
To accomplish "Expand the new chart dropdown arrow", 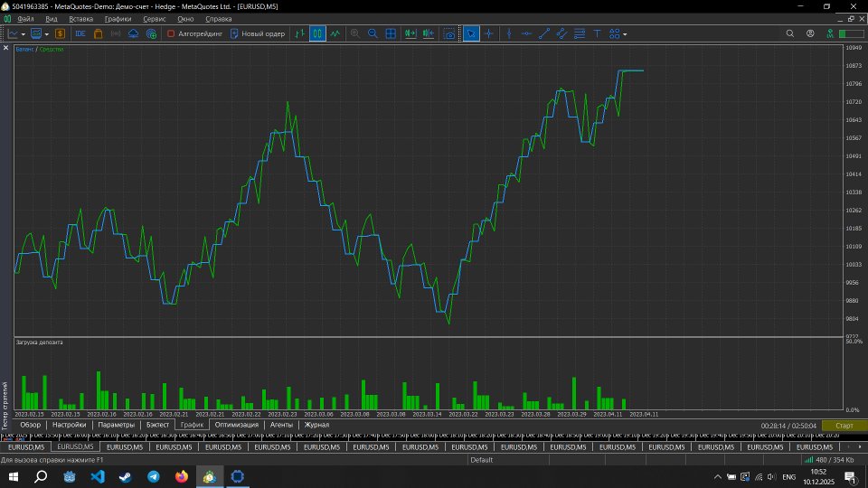I will (x=24, y=34).
